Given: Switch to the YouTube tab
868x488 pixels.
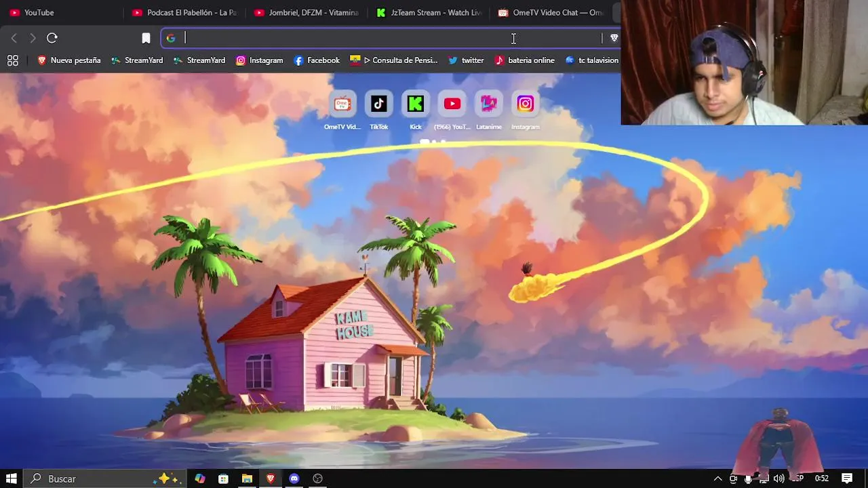Looking at the screenshot, I should pos(61,12).
